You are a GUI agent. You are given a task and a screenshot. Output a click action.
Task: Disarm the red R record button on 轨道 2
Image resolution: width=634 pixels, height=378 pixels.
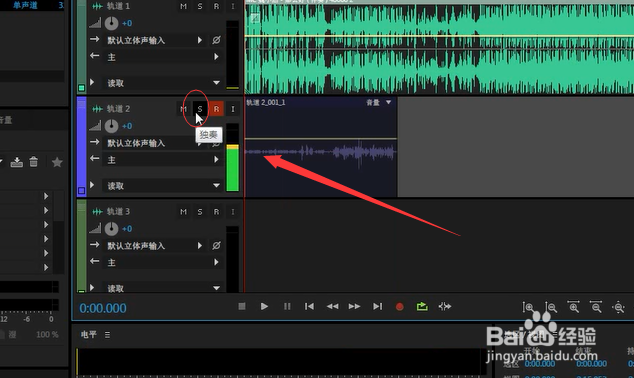click(x=216, y=109)
